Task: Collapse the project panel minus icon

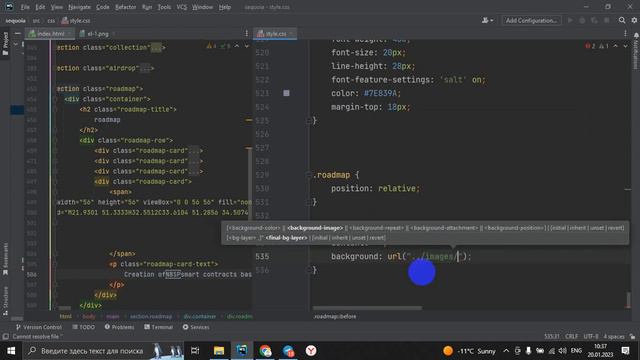Action: (x=18, y=33)
